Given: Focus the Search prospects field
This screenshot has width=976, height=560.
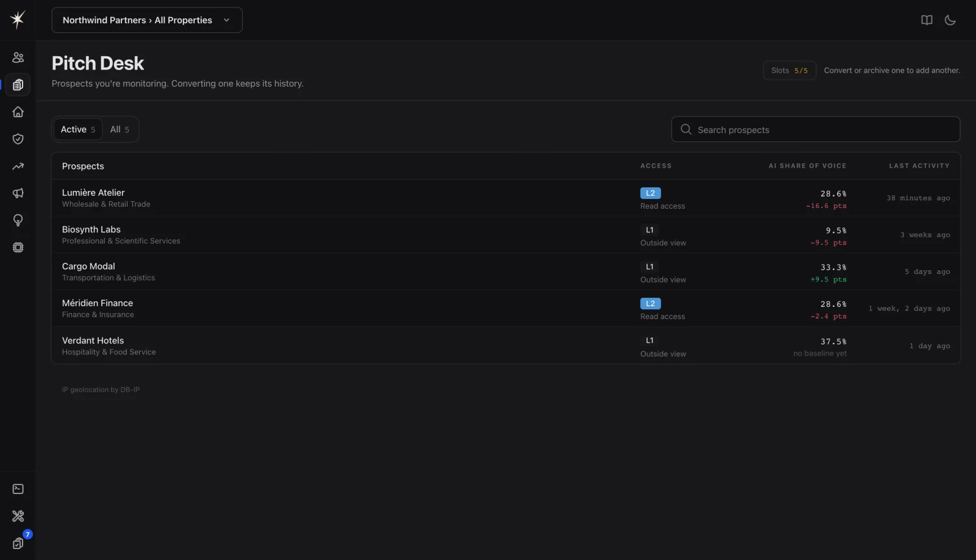Looking at the screenshot, I should pos(816,129).
